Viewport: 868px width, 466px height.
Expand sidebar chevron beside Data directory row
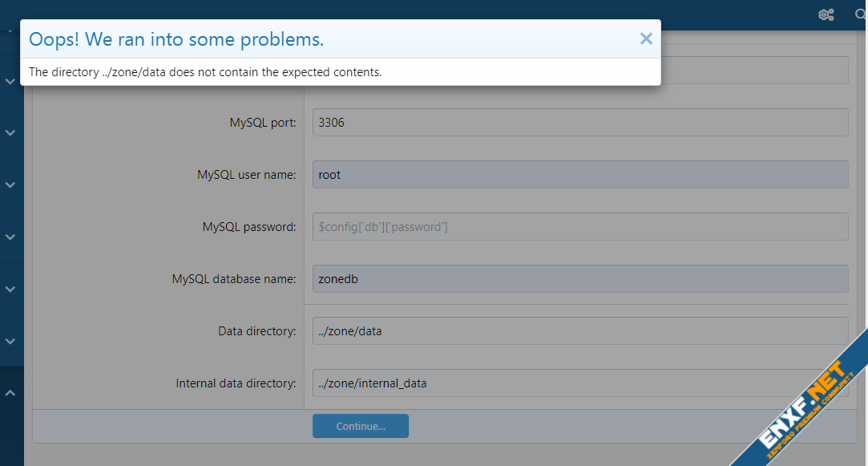pyautogui.click(x=10, y=341)
